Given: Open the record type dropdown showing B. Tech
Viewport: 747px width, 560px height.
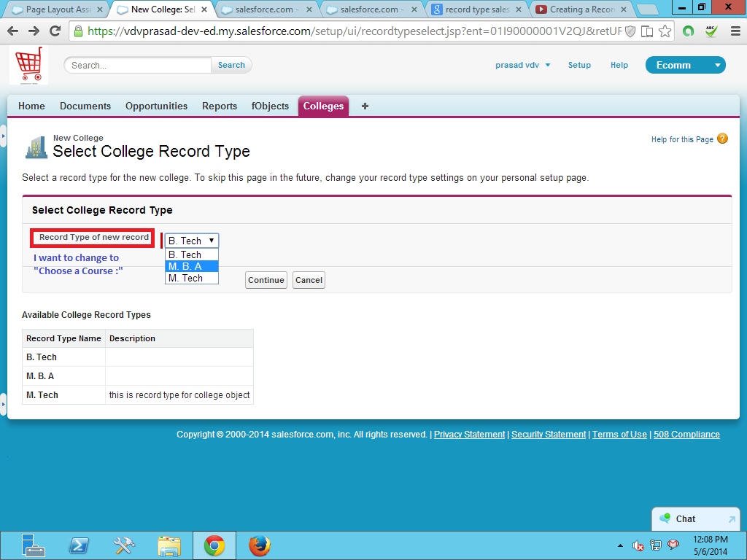Looking at the screenshot, I should tap(192, 241).
